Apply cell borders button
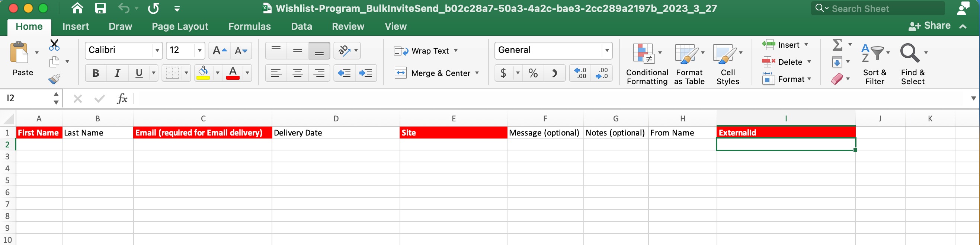980x245 pixels. 172,73
